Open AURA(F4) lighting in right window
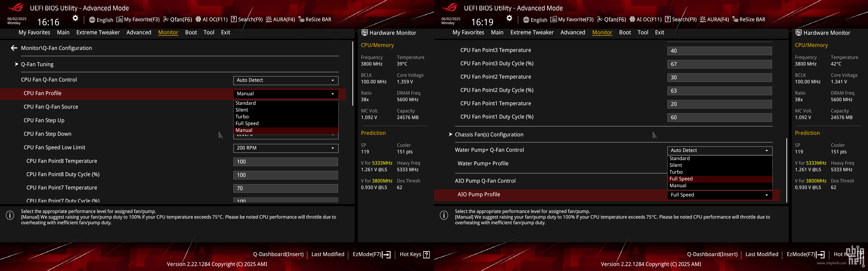868x271 pixels. point(714,19)
